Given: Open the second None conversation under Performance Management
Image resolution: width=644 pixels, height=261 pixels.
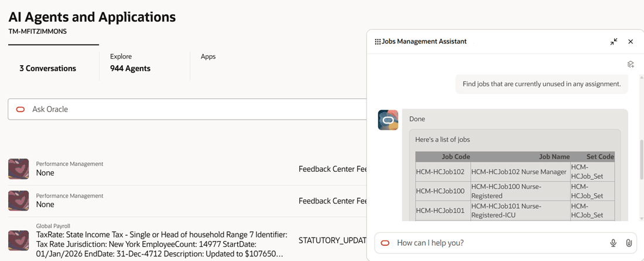Looking at the screenshot, I should pyautogui.click(x=44, y=205).
